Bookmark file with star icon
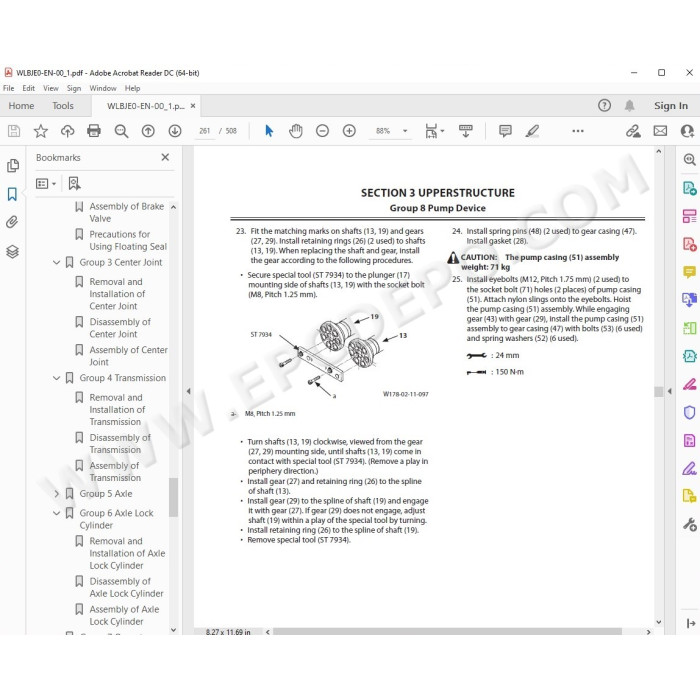Viewport: 700px width, 700px height. pyautogui.click(x=41, y=131)
